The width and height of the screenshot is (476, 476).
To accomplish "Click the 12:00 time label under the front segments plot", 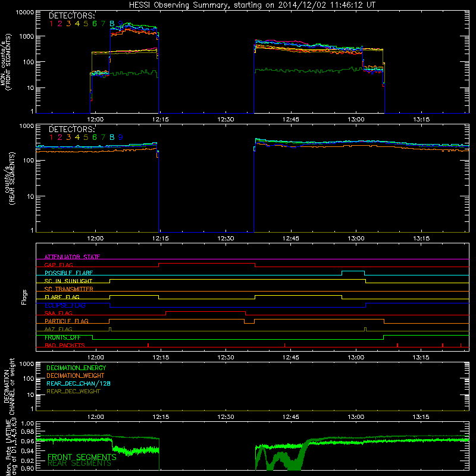I will pyautogui.click(x=95, y=120).
